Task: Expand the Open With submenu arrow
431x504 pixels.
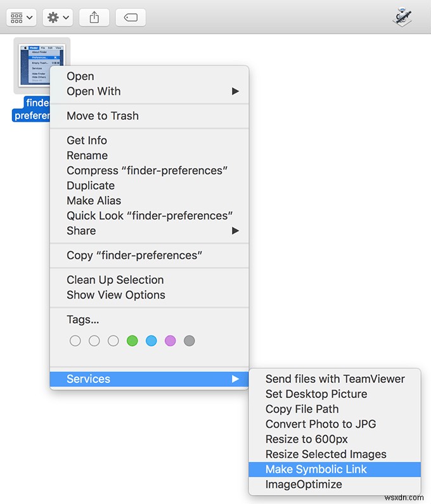Action: point(235,91)
